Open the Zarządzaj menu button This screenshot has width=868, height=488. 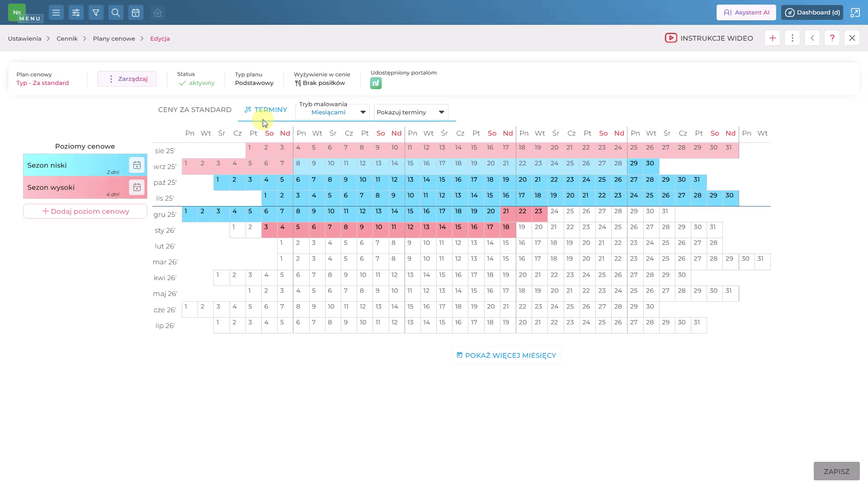pyautogui.click(x=127, y=79)
